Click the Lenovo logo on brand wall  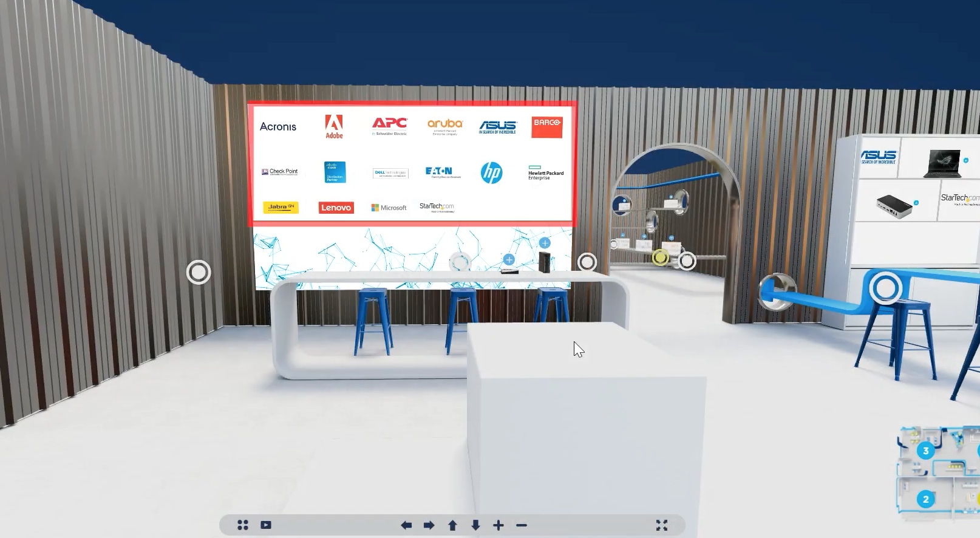[x=336, y=208]
